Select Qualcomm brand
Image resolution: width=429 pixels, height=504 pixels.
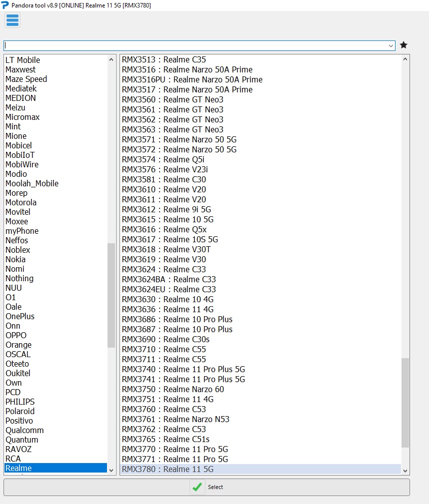coord(24,430)
